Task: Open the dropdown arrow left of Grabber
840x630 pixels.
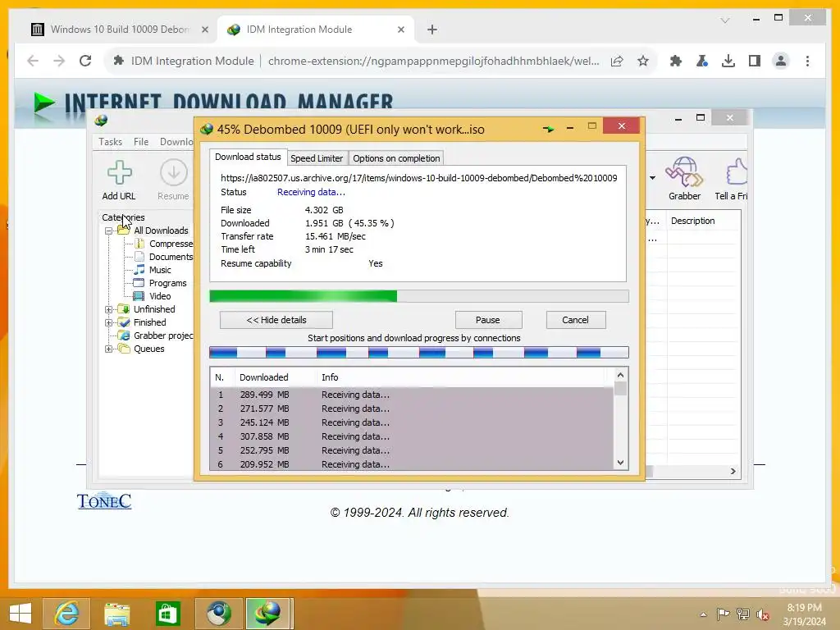Action: (x=652, y=178)
